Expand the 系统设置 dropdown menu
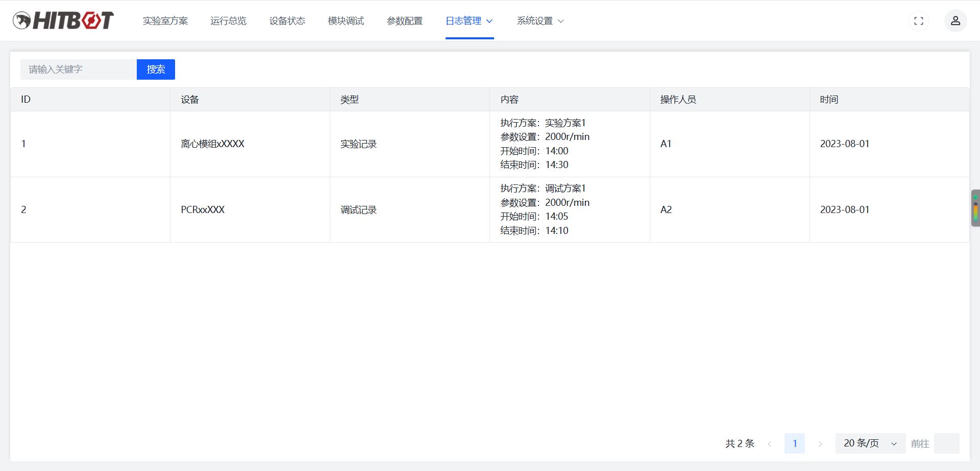The height and width of the screenshot is (471, 980). click(540, 21)
